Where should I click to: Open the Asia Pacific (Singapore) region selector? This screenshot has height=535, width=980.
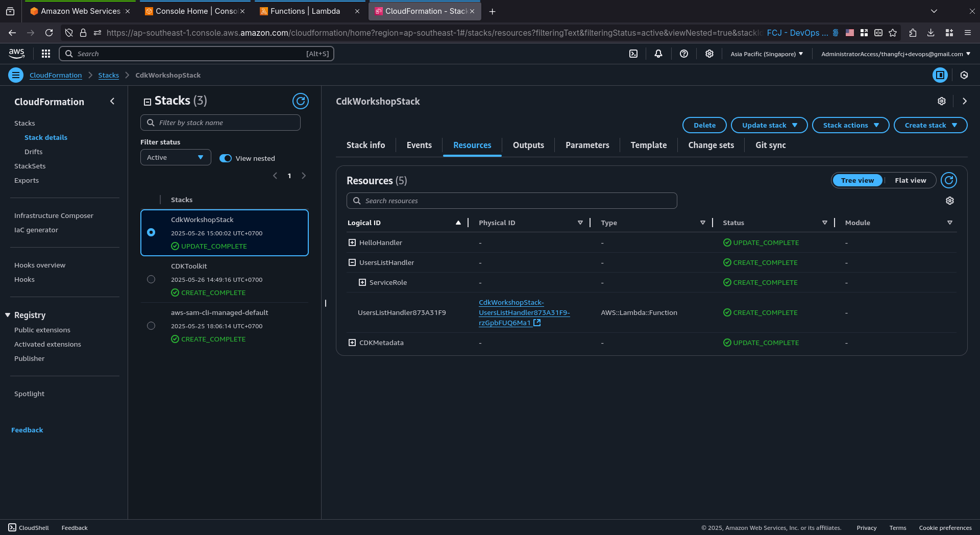767,54
